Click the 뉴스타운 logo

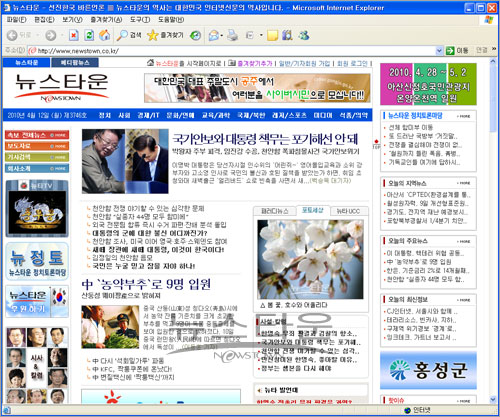[x=62, y=87]
